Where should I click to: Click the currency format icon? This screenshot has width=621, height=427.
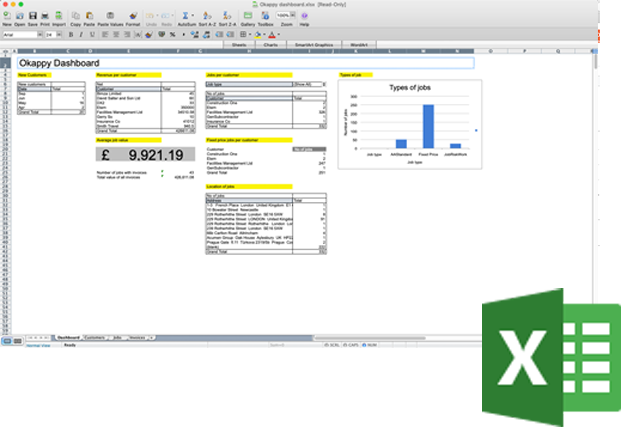tap(162, 35)
